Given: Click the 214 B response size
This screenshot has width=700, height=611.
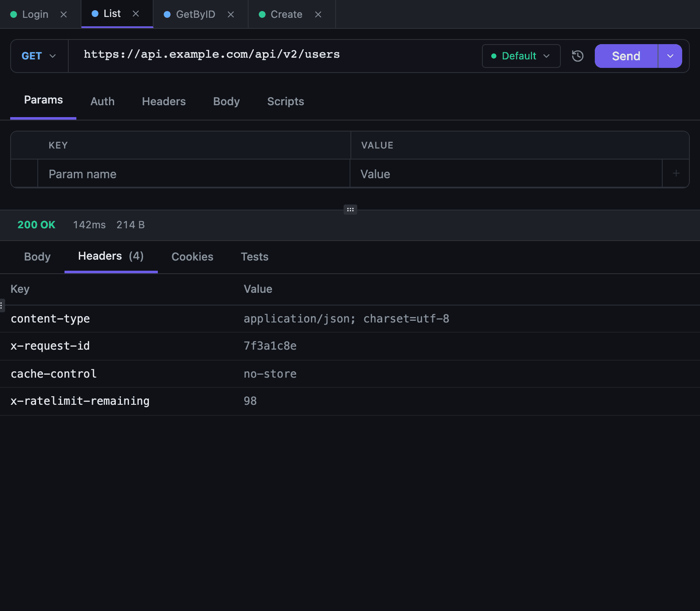Looking at the screenshot, I should click(x=131, y=225).
